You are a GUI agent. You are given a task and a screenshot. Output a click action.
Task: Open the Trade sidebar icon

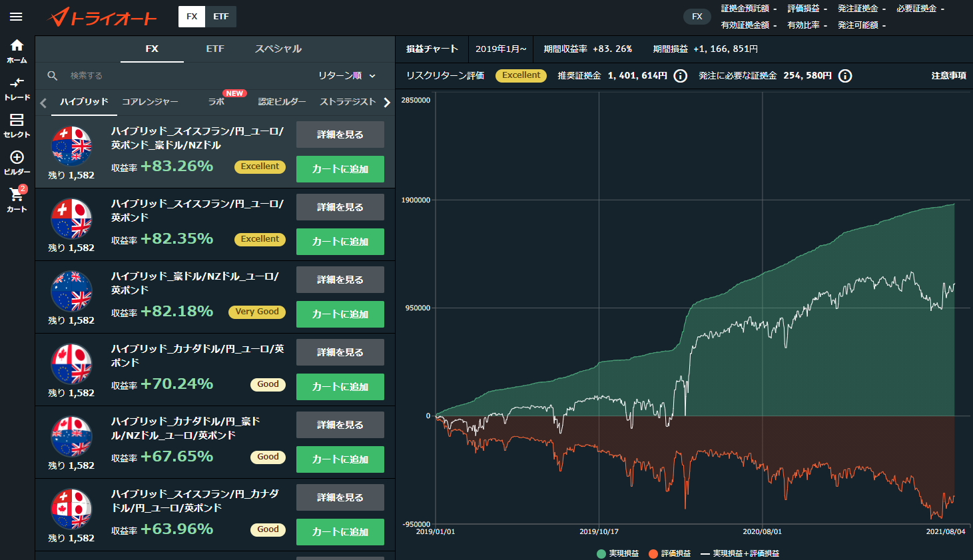pos(17,88)
